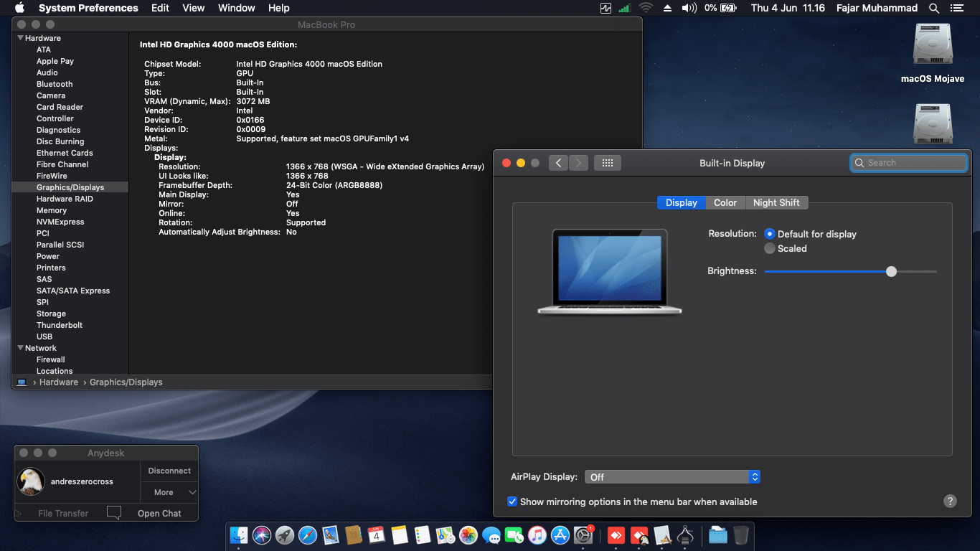Click the help question mark button

[x=950, y=501]
